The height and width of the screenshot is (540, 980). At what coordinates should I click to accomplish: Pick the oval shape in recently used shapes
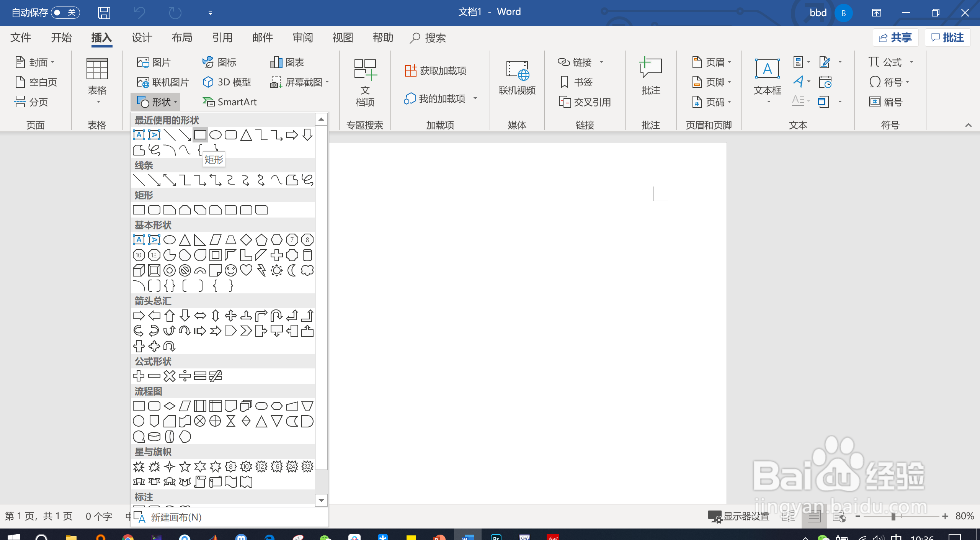tap(216, 135)
